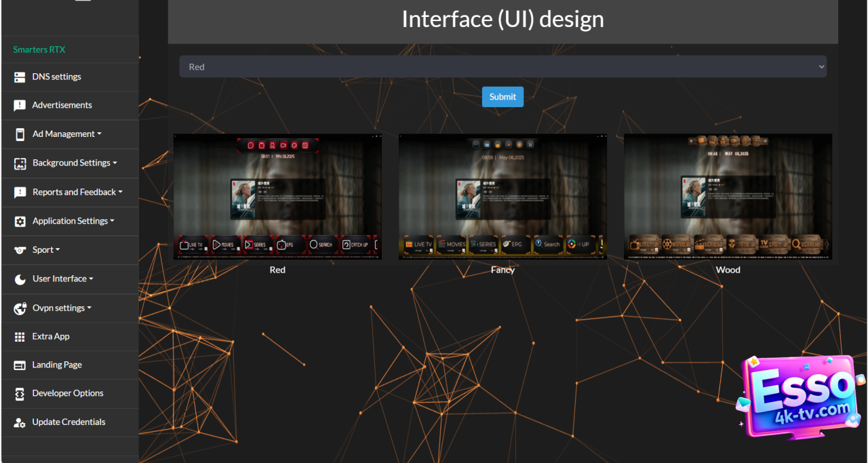This screenshot has width=868, height=463.
Task: Select the Wood theme preview thumbnail
Action: [728, 197]
